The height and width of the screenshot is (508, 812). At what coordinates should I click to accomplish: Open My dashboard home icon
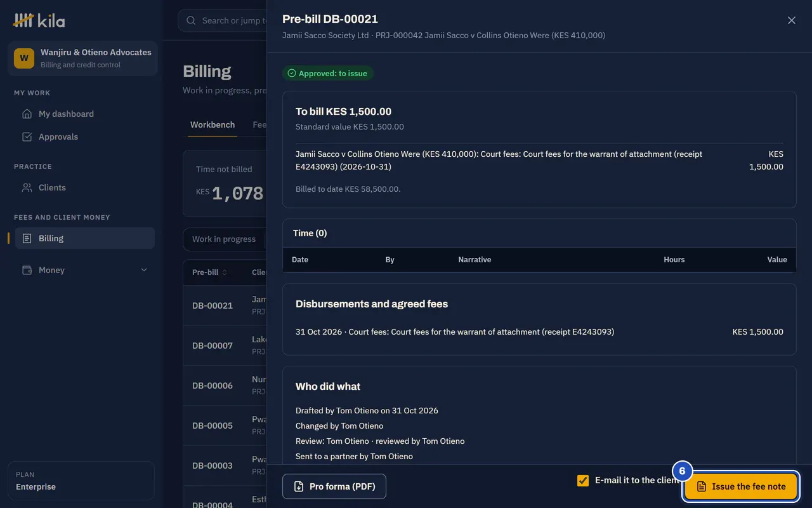tap(27, 114)
